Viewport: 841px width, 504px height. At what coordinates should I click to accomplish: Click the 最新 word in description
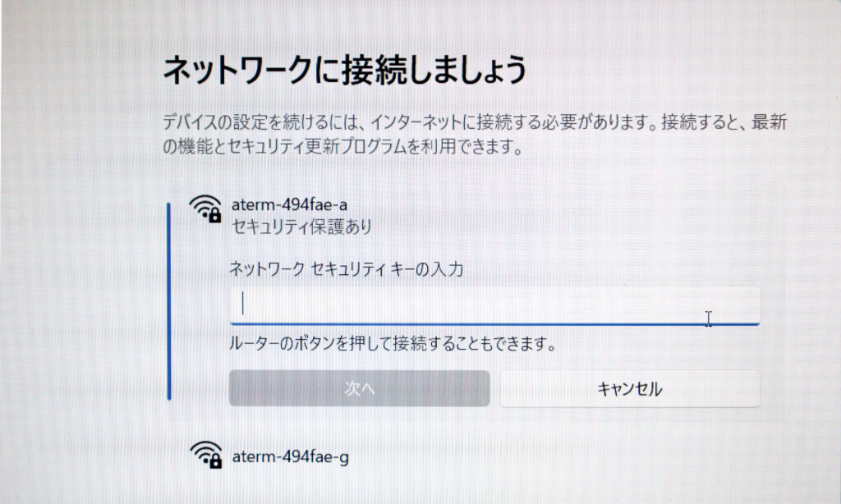[x=769, y=122]
